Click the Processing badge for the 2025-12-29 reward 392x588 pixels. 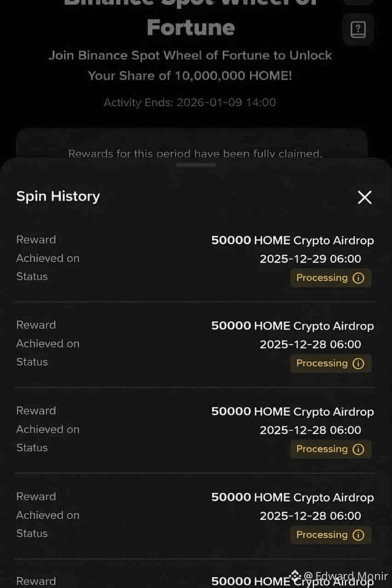(331, 278)
